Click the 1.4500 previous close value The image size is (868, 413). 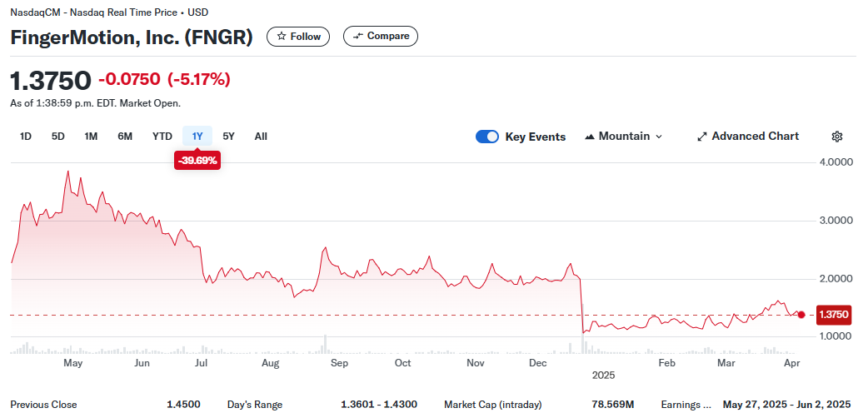click(184, 405)
